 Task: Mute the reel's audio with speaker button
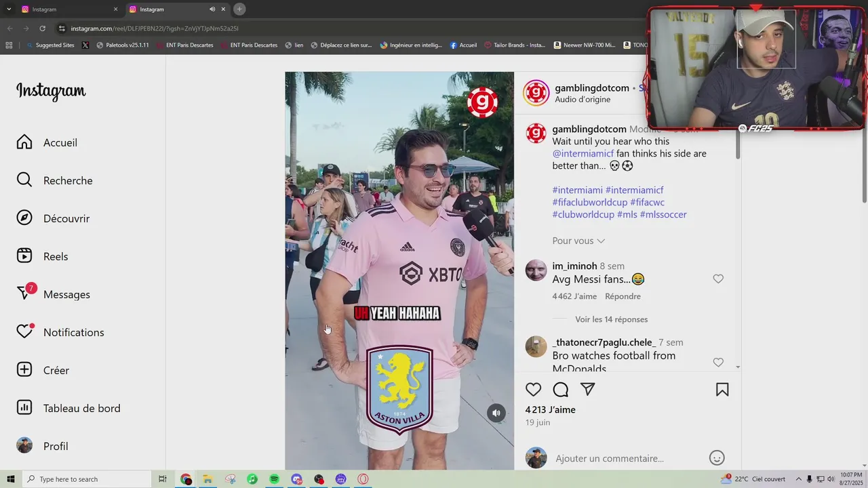pyautogui.click(x=496, y=413)
